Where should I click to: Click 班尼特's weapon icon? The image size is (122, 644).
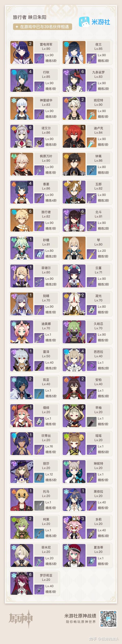coord(91,114)
